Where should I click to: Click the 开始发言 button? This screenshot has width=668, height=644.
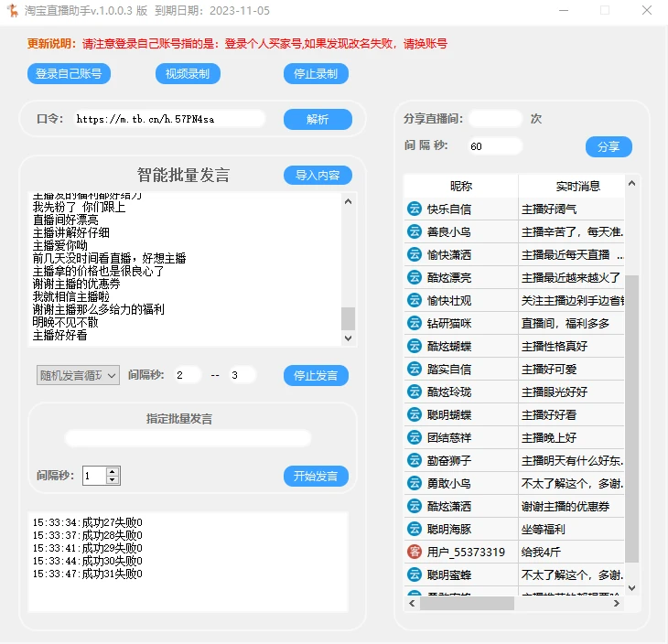pyautogui.click(x=316, y=476)
